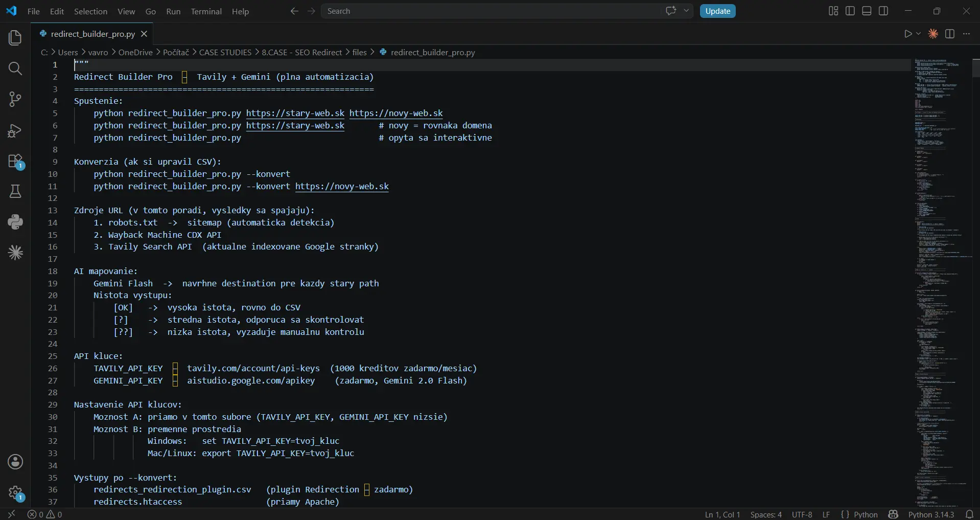
Task: Click 'OneDrive' breadcrumb segment
Action: click(x=135, y=52)
